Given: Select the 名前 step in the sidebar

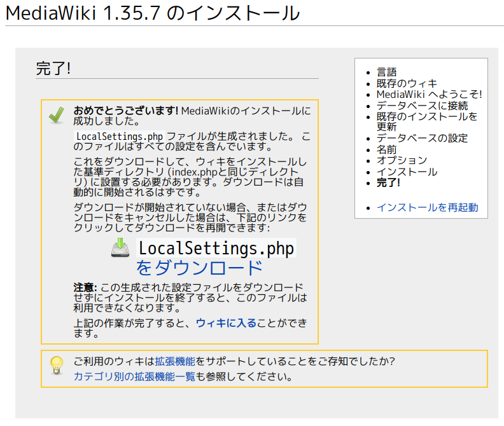Looking at the screenshot, I should click(386, 149).
